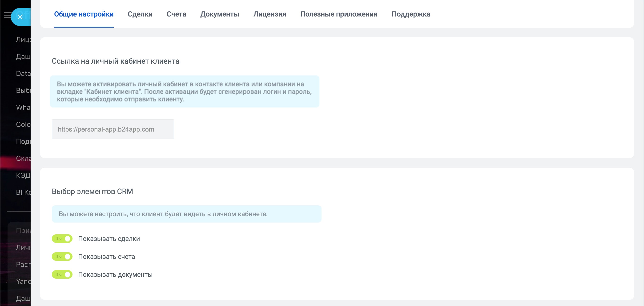644x306 pixels.
Task: Open the Поддержка tab
Action: pos(411,14)
